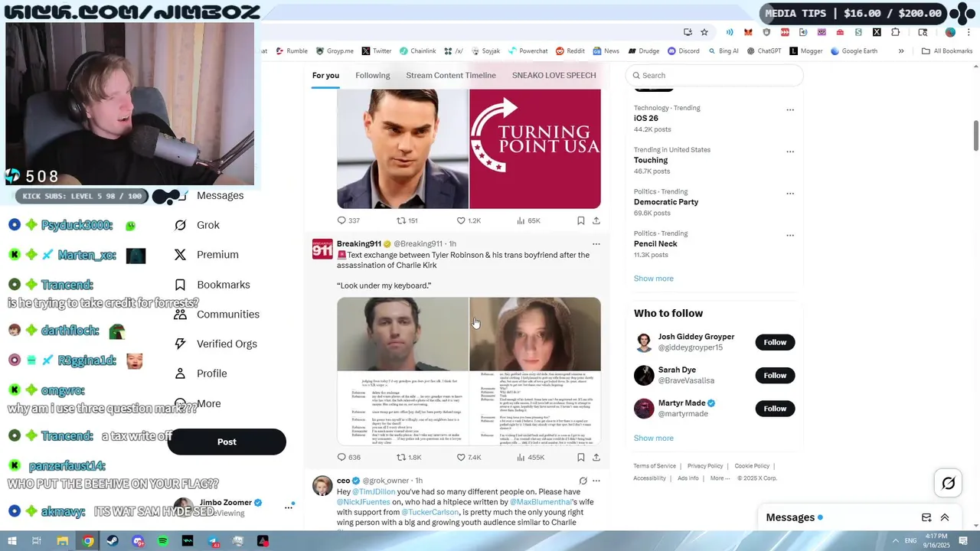This screenshot has width=980, height=551.
Task: Follow Josh Giddey Groyper
Action: [x=775, y=342]
